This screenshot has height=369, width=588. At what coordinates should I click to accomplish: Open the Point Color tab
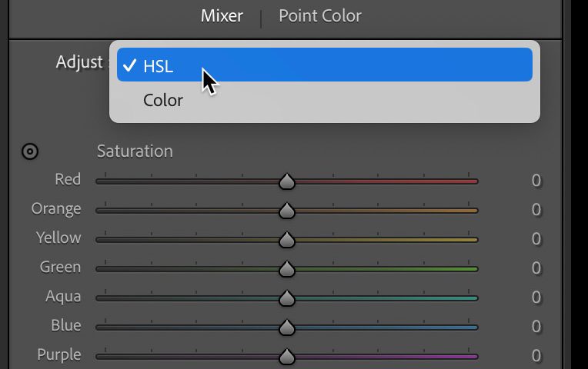click(x=319, y=15)
